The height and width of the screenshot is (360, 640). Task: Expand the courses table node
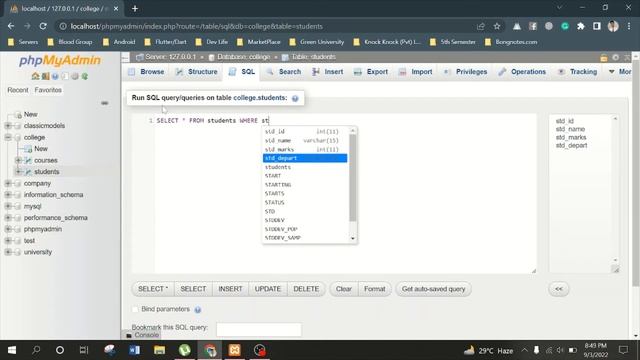point(18,160)
